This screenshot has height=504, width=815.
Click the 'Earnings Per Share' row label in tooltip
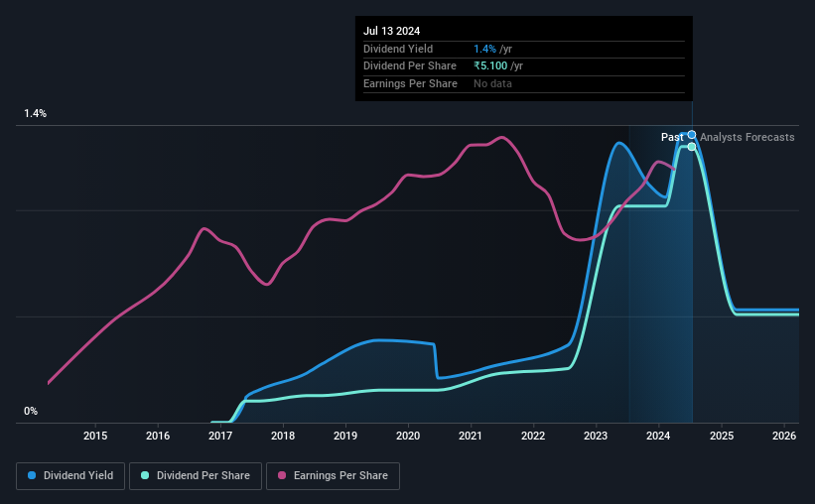tap(410, 83)
